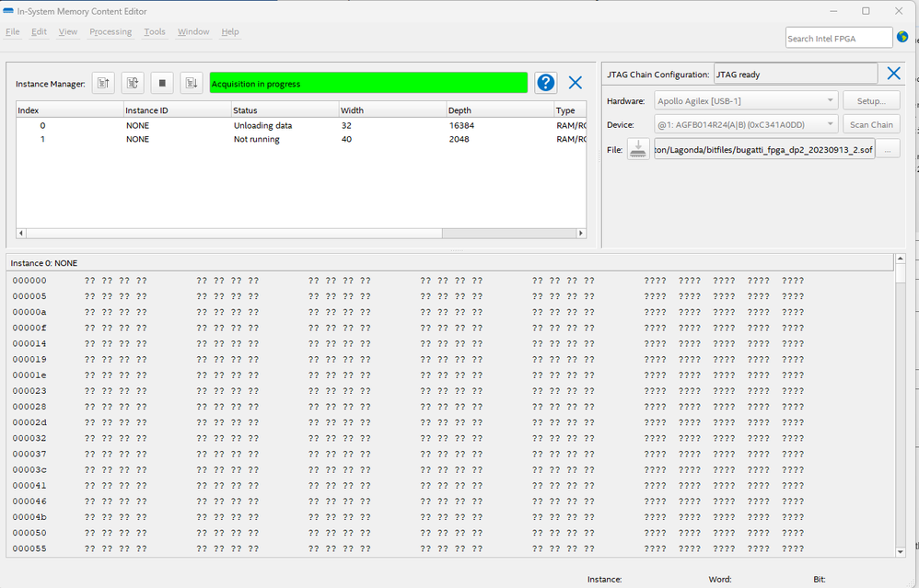Viewport: 919px width, 588px height.
Task: Click the depth value 16384
Action: [x=461, y=125]
